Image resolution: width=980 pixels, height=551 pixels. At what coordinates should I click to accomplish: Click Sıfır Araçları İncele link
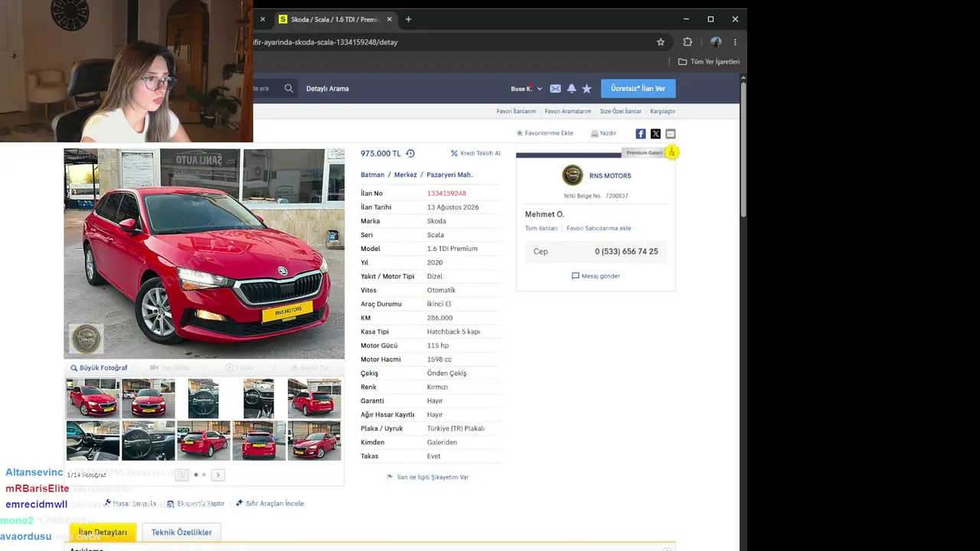[269, 504]
